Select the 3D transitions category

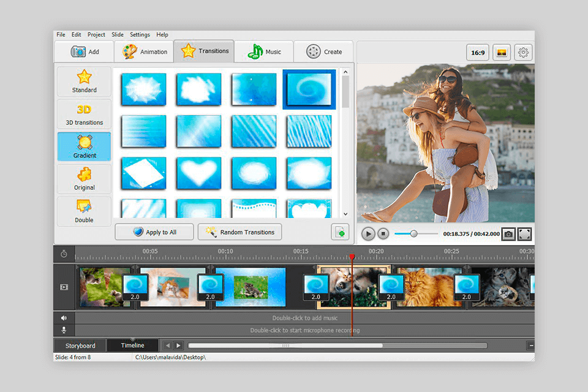[x=85, y=114]
